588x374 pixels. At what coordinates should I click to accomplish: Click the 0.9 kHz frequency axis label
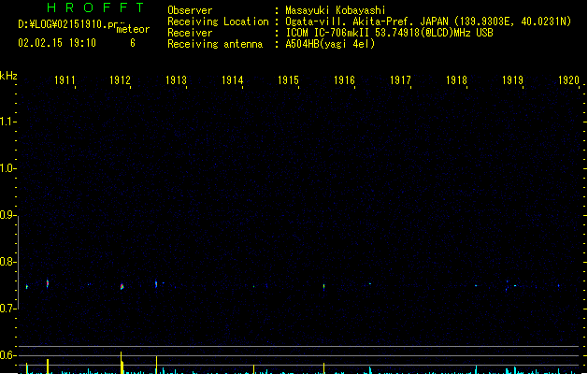(x=7, y=215)
